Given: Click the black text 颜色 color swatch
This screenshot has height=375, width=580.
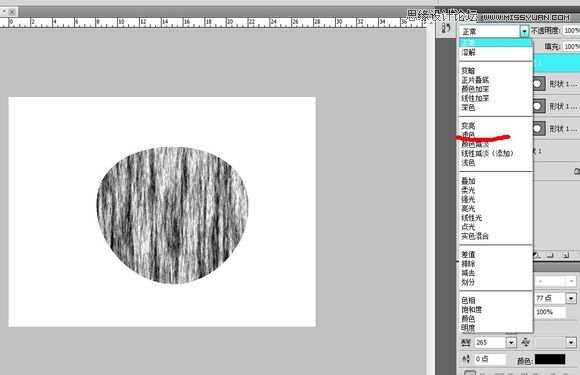Looking at the screenshot, I should 550,359.
